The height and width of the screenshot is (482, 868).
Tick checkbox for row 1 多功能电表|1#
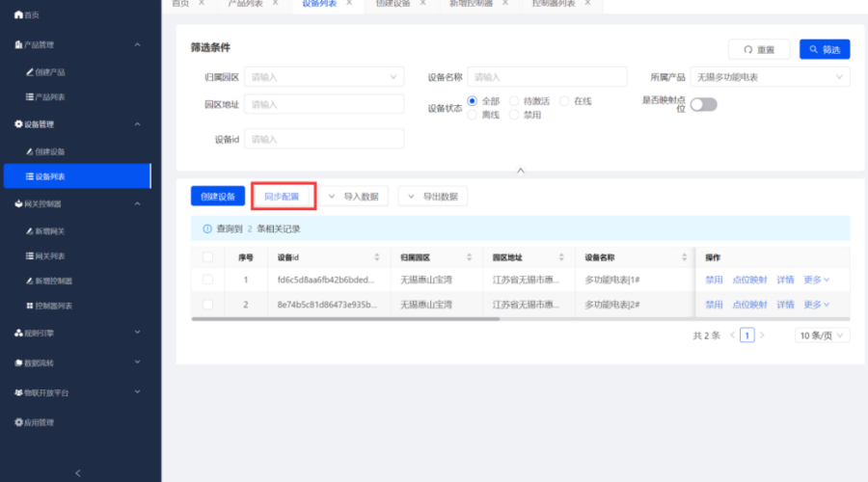coord(207,280)
